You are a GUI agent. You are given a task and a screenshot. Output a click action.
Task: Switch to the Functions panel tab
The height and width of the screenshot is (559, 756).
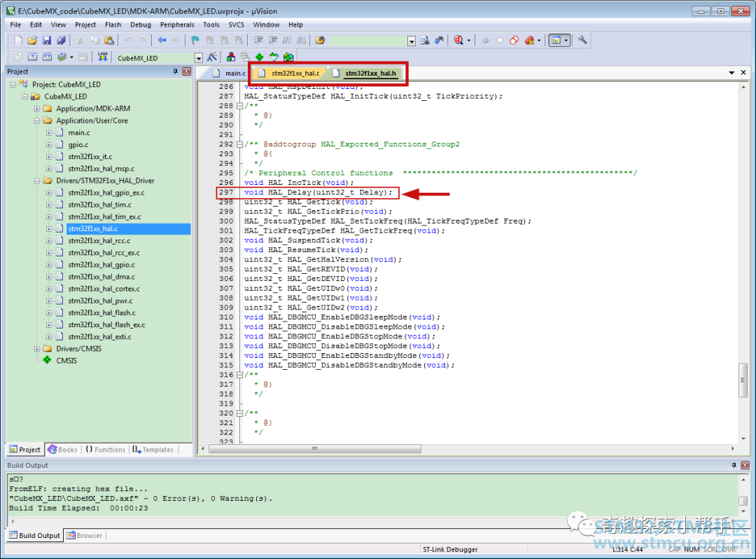coord(105,450)
